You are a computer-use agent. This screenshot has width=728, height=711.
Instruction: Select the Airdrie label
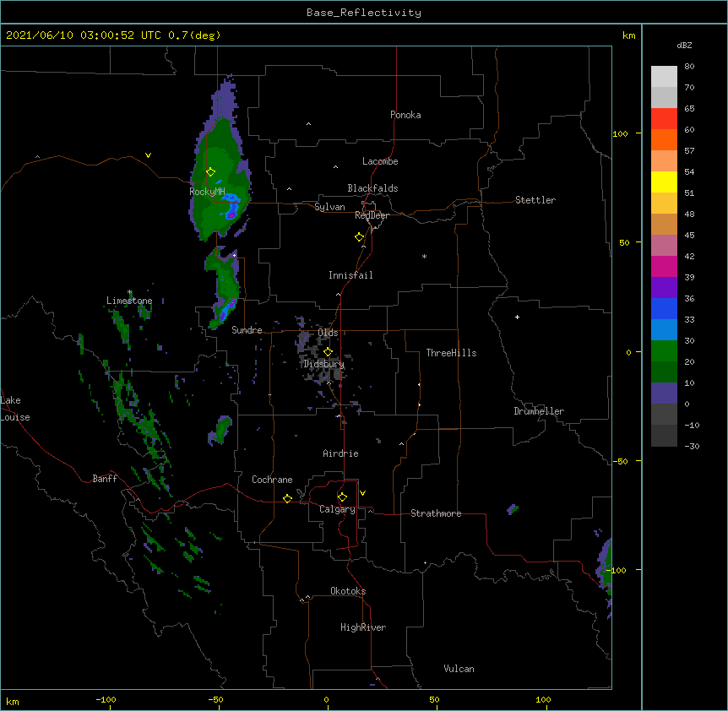pyautogui.click(x=341, y=453)
